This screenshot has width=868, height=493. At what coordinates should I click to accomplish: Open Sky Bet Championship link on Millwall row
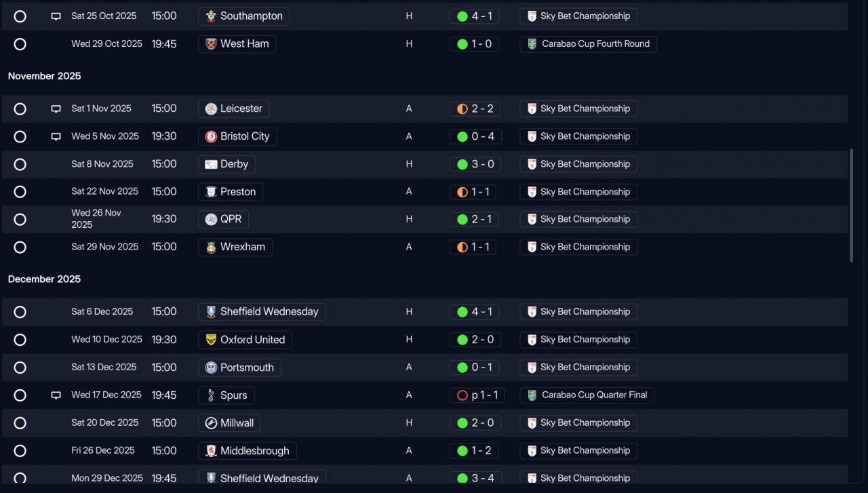tap(578, 423)
